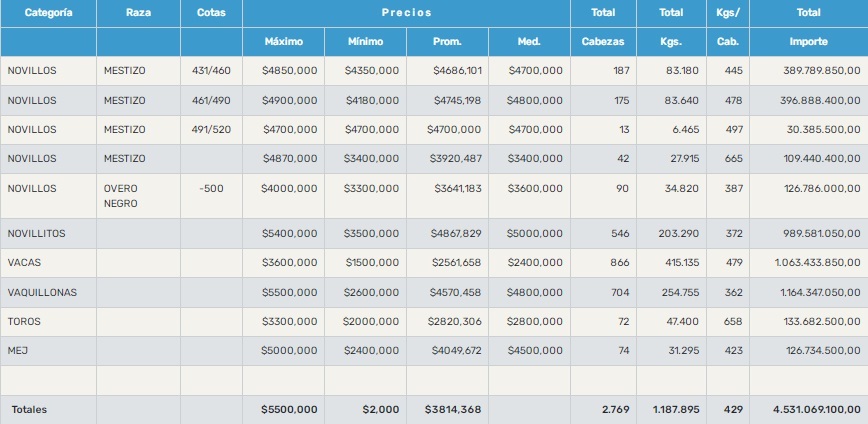Select the Cotas column header
Screen dimensions: 868x424
point(211,13)
